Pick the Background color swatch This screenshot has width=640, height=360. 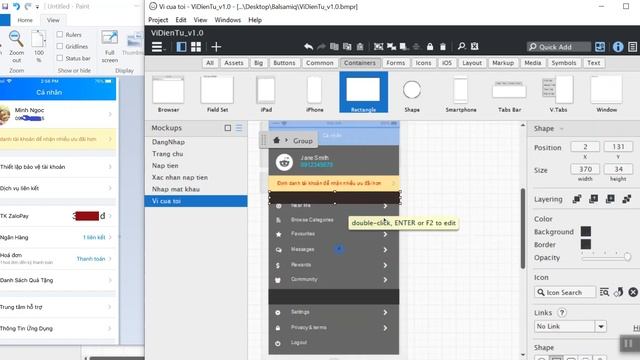point(585,231)
